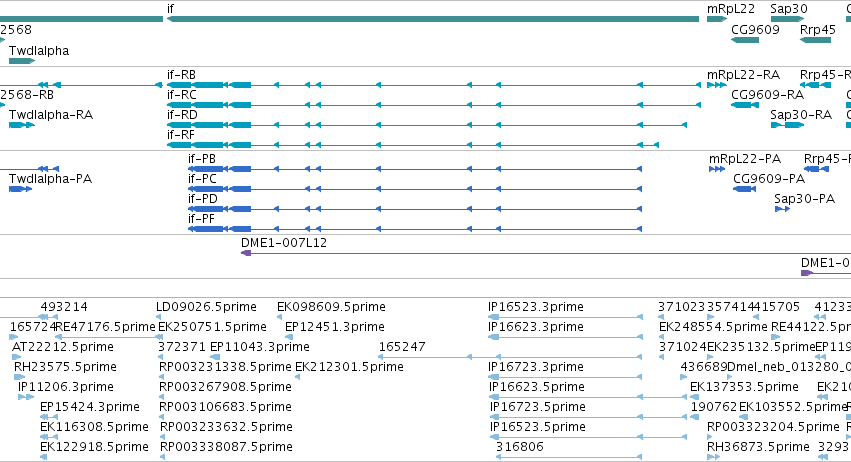Click the LD09026.5prime EST label

pyautogui.click(x=206, y=307)
